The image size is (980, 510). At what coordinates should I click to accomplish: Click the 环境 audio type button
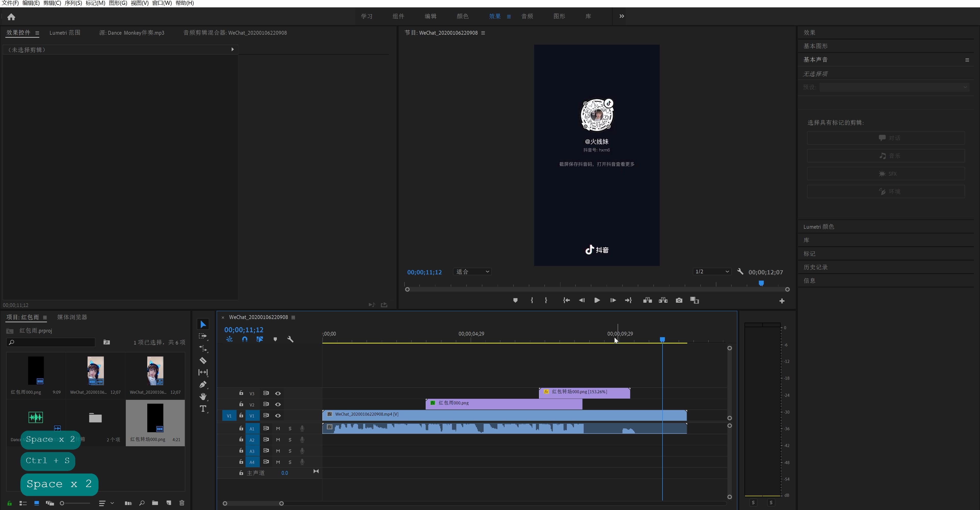point(886,192)
